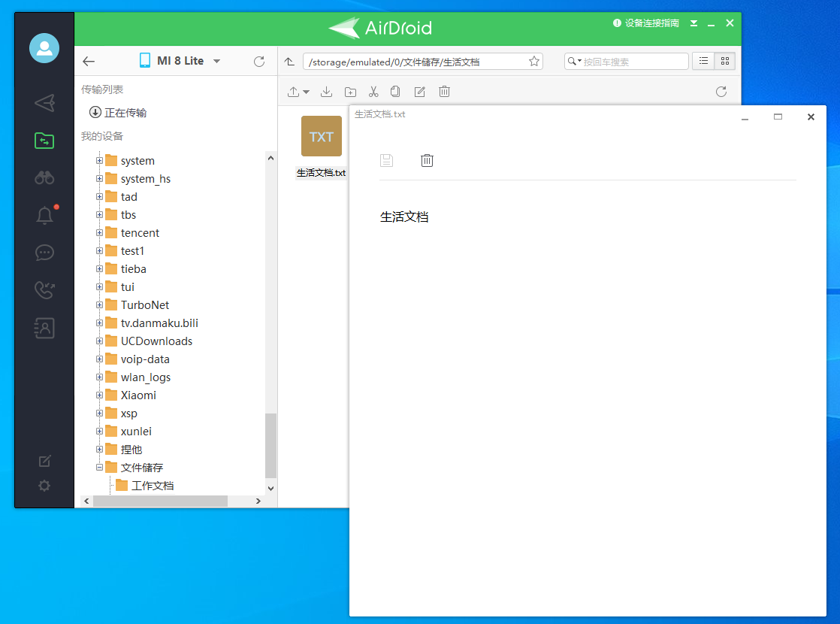Select the 工作文档 folder in tree
The height and width of the screenshot is (624, 840).
coord(153,486)
